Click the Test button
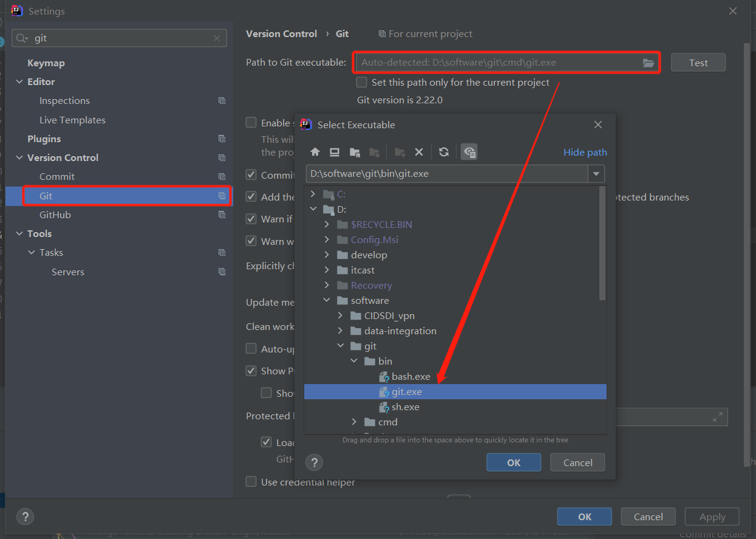 pos(698,63)
